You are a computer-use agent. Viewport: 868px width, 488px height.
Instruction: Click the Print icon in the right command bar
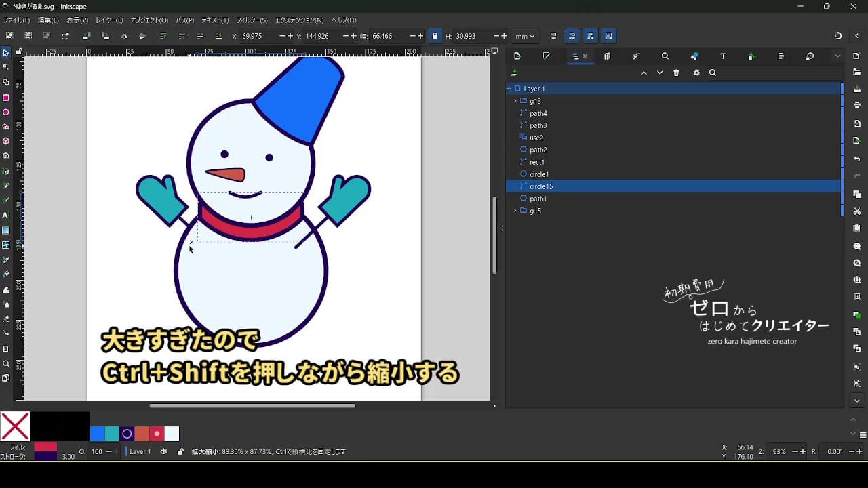pyautogui.click(x=857, y=105)
